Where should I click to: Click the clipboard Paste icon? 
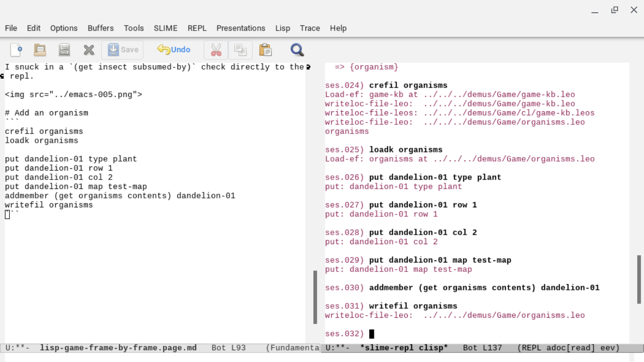click(265, 49)
